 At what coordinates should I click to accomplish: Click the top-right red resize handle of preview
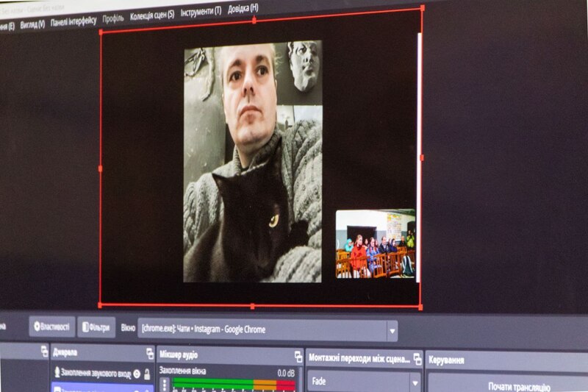[422, 8]
